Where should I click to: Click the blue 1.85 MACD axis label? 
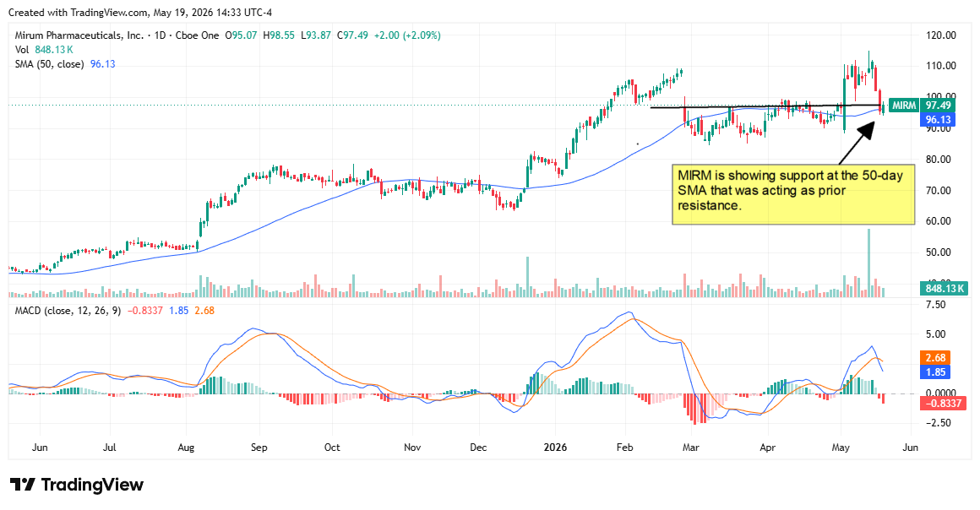[x=935, y=372]
